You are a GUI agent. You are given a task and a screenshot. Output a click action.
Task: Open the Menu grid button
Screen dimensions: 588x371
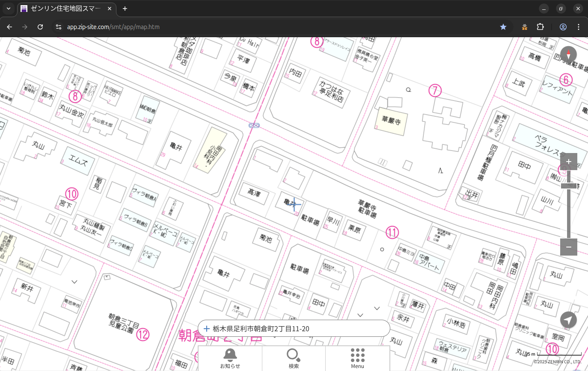click(357, 358)
